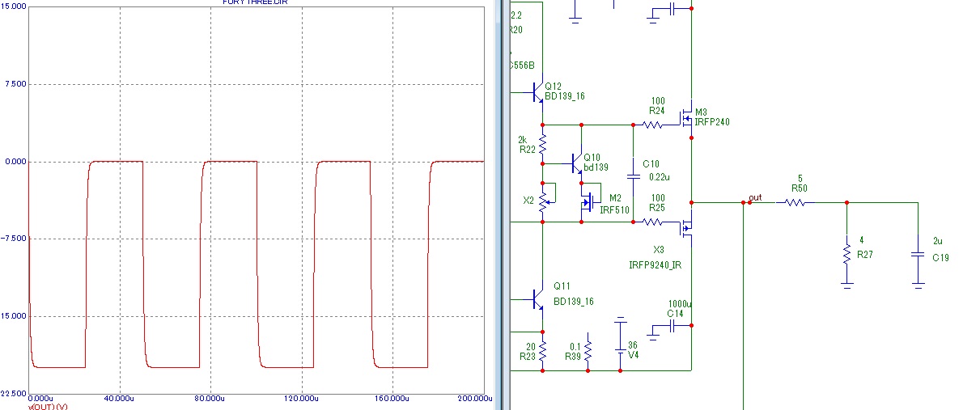Viewport: 980px width, 410px height.
Task: Click the '2k' value of R22
Action: pyautogui.click(x=524, y=139)
